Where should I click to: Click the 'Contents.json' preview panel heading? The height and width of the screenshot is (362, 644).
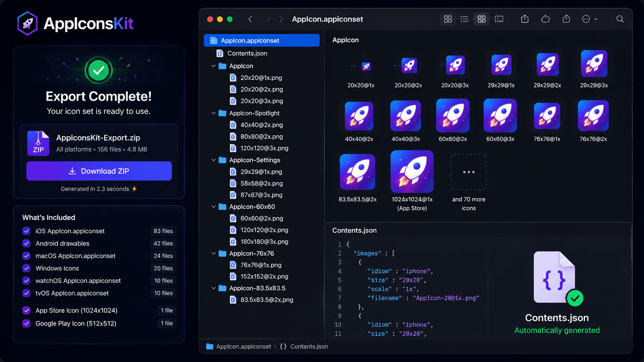pyautogui.click(x=354, y=230)
